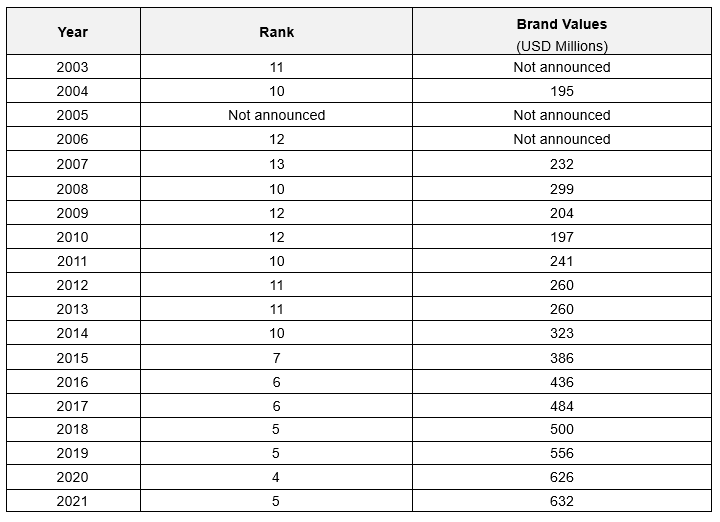This screenshot has height=522, width=720.
Task: Click the 2017 year cell
Action: coord(73,406)
